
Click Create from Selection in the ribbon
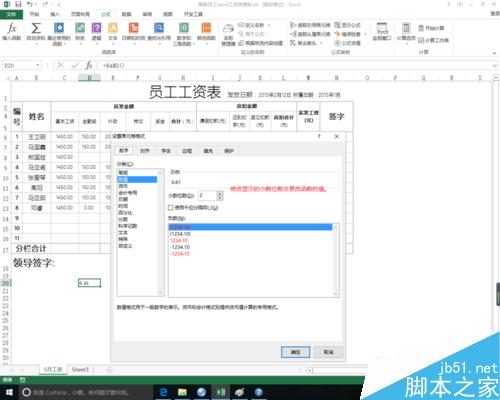coord(261,43)
